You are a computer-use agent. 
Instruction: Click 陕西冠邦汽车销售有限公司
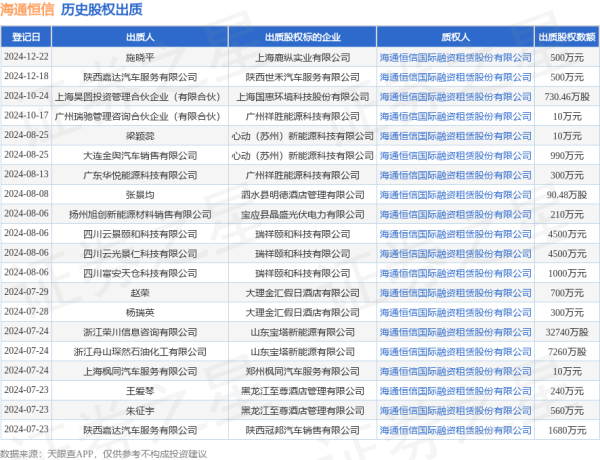tap(303, 430)
